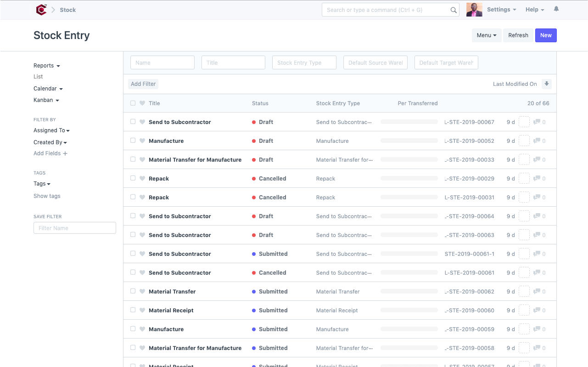
Task: Open the Help menu
Action: point(534,9)
